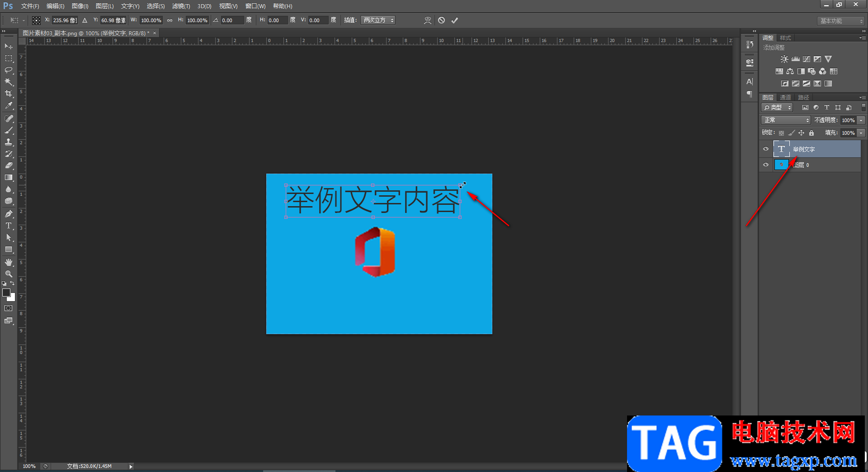Toggle lock transparent pixels
The width and height of the screenshot is (868, 472).
pyautogui.click(x=781, y=133)
